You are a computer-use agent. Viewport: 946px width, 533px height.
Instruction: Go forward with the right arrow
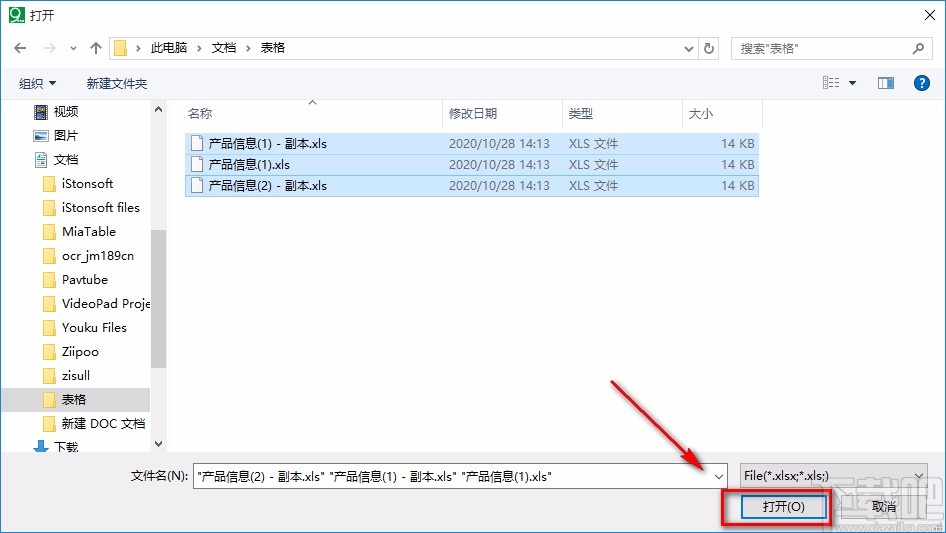(50, 48)
